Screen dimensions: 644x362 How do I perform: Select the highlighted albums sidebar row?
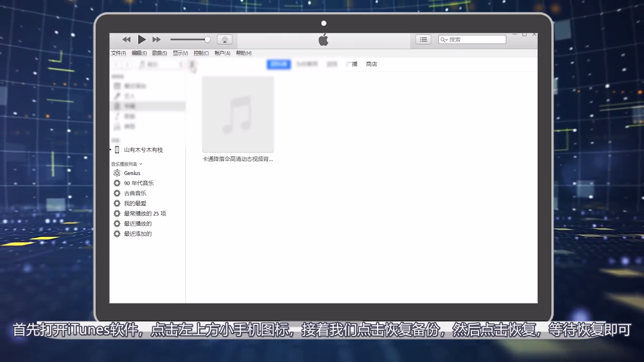(x=147, y=106)
